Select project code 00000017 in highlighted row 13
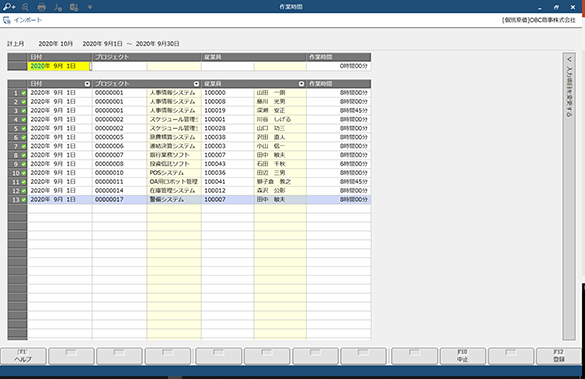Image resolution: width=585 pixels, height=379 pixels. point(119,200)
